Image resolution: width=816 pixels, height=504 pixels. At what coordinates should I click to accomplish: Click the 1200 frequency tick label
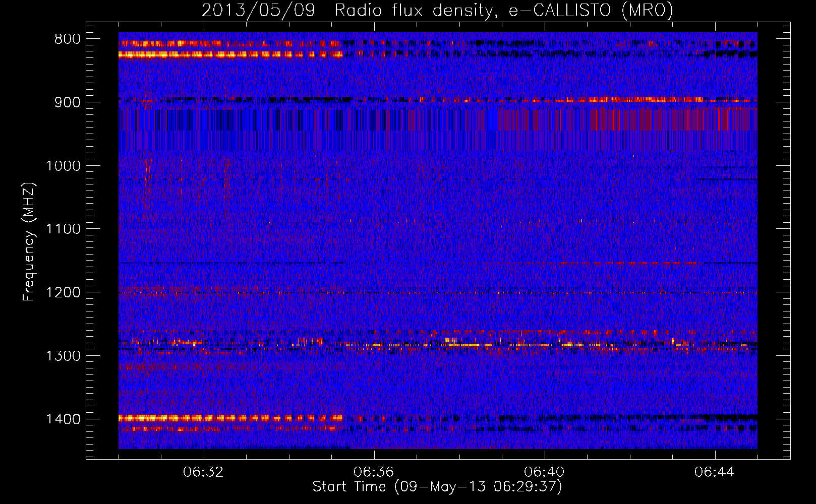click(63, 293)
